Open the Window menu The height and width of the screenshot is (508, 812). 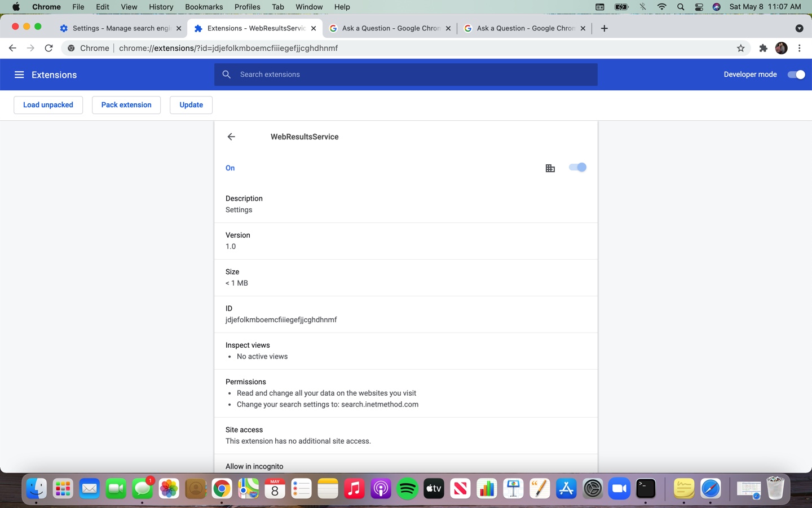point(309,7)
